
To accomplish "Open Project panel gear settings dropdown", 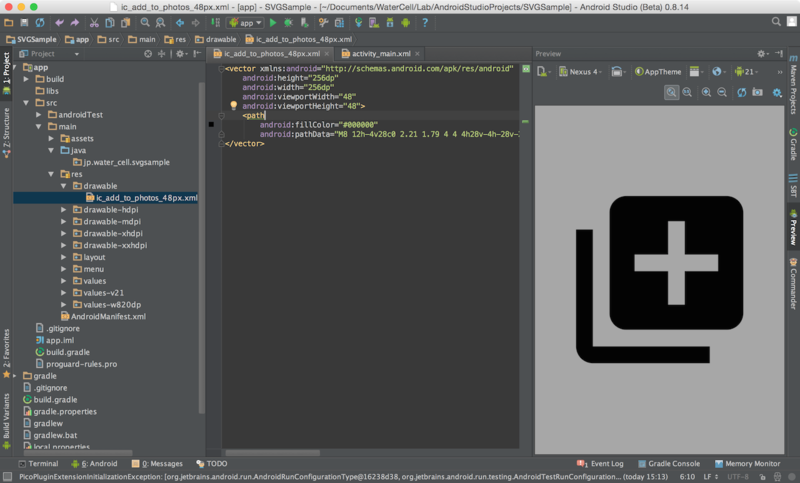I will 182,54.
